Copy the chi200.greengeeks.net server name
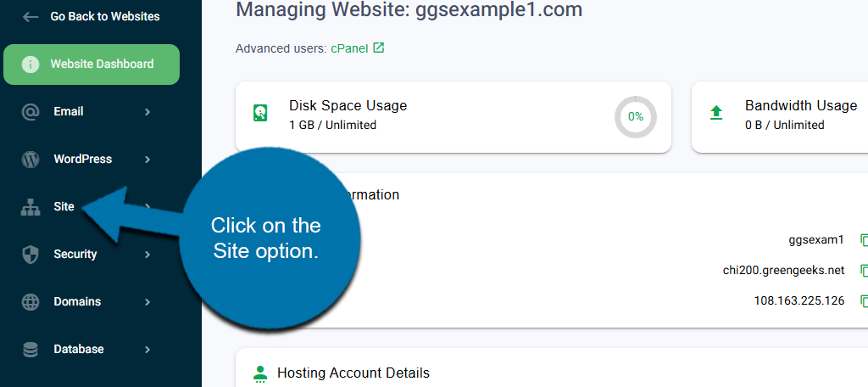The image size is (868, 387). pyautogui.click(x=863, y=271)
